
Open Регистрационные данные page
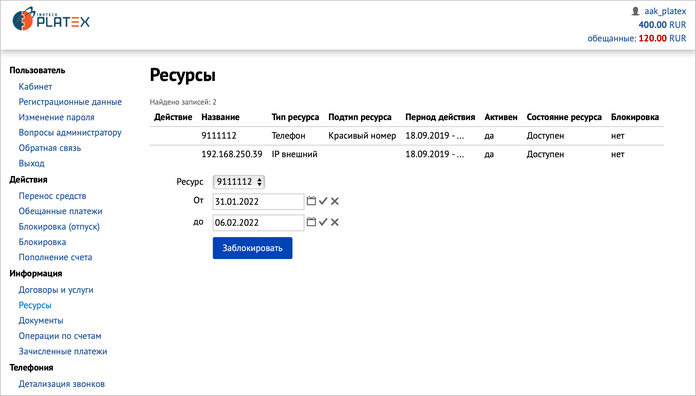[70, 102]
